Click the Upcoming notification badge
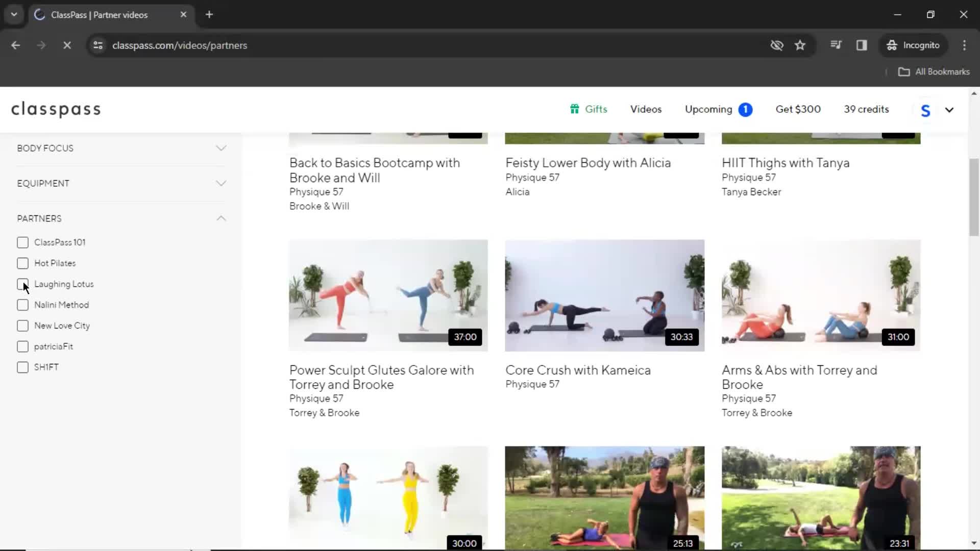980x551 pixels. 745,110
